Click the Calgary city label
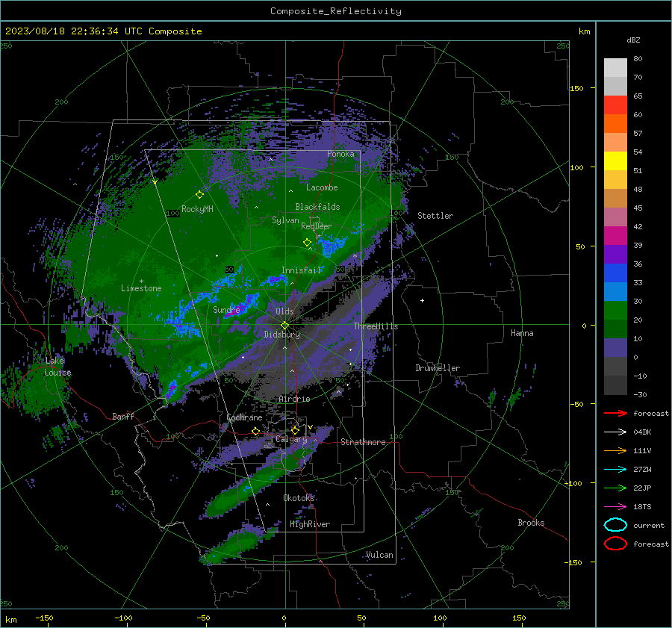672x628 pixels. 291,439
